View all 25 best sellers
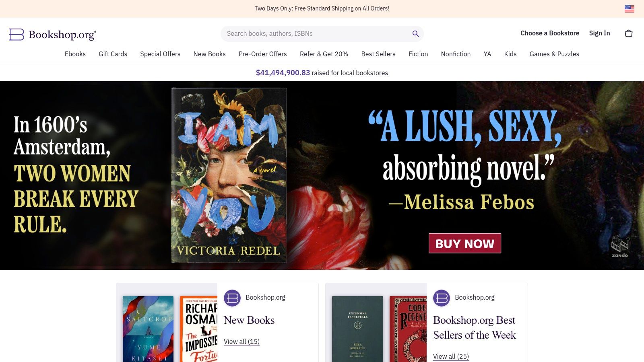 451,356
